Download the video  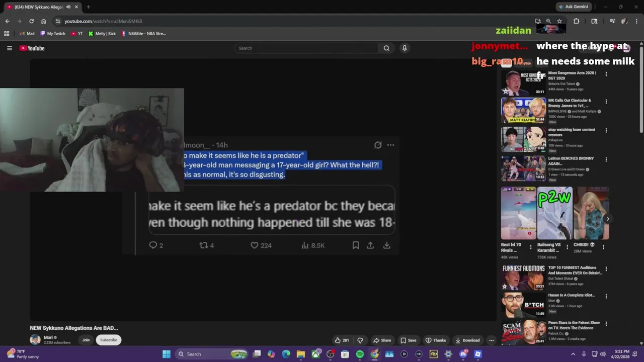[x=467, y=340]
